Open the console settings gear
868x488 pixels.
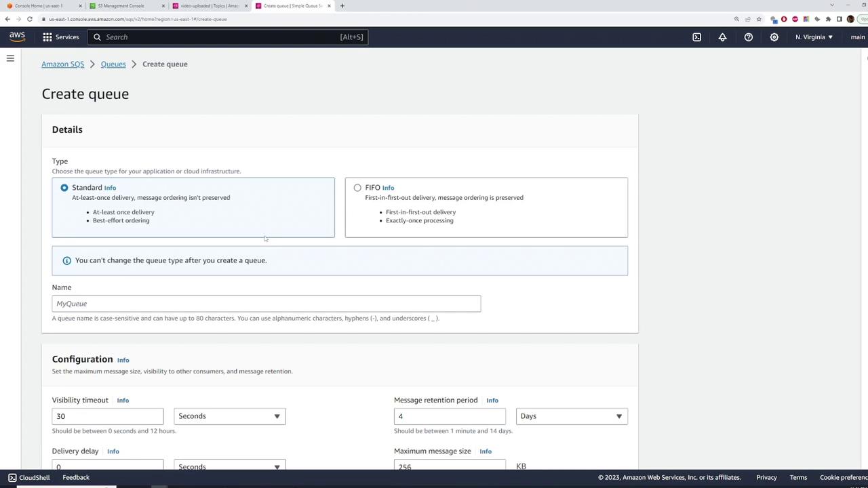point(774,37)
